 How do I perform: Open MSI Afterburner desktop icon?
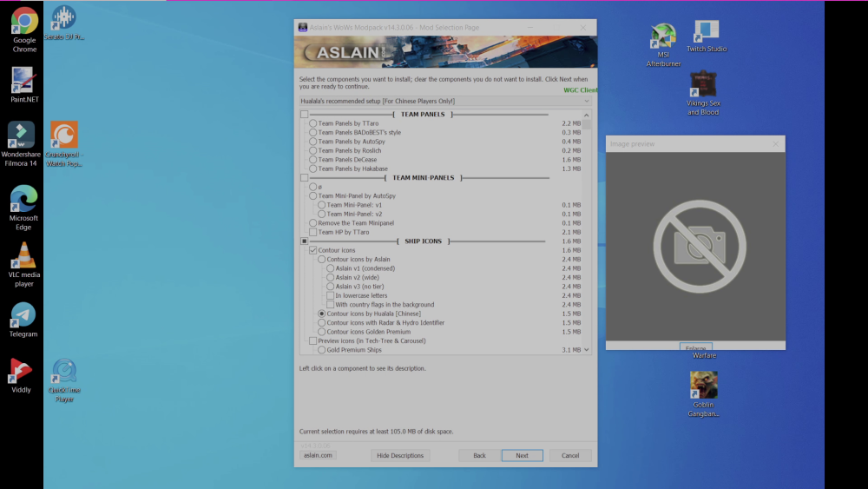tap(663, 45)
